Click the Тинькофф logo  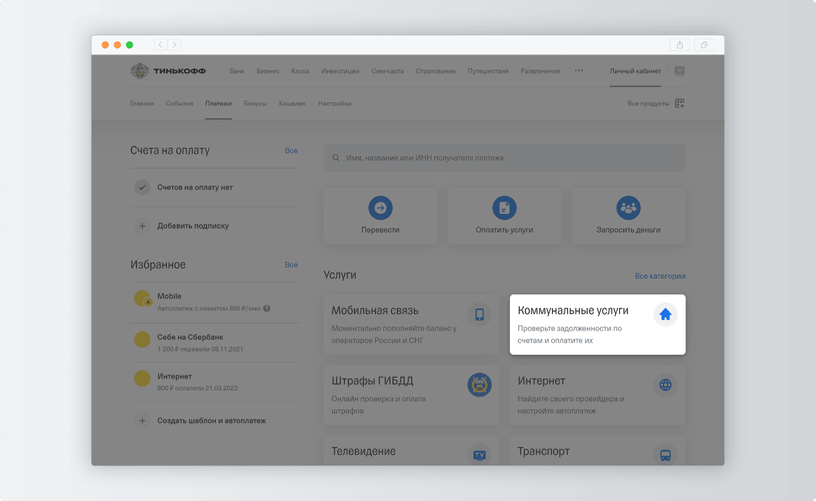[x=168, y=71]
